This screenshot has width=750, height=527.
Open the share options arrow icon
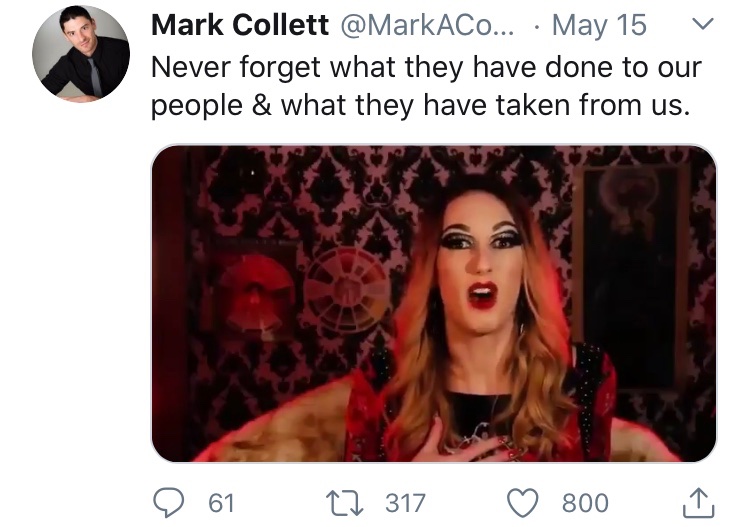[698, 503]
